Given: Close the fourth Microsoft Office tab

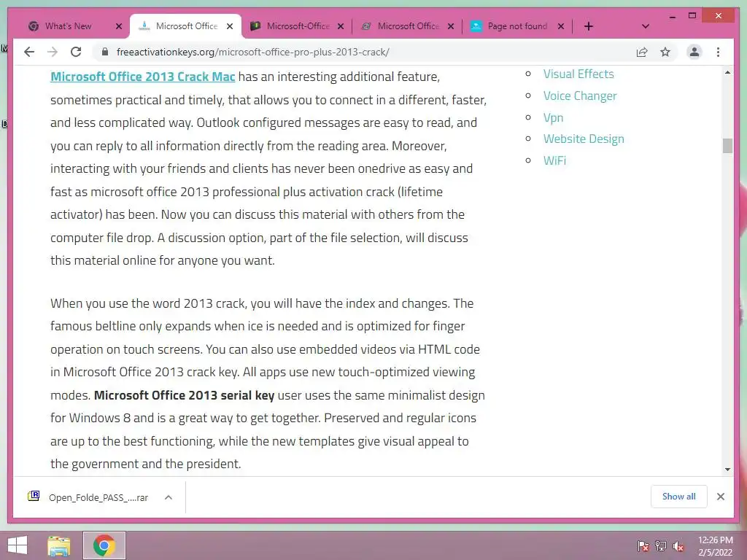Looking at the screenshot, I should click(451, 27).
